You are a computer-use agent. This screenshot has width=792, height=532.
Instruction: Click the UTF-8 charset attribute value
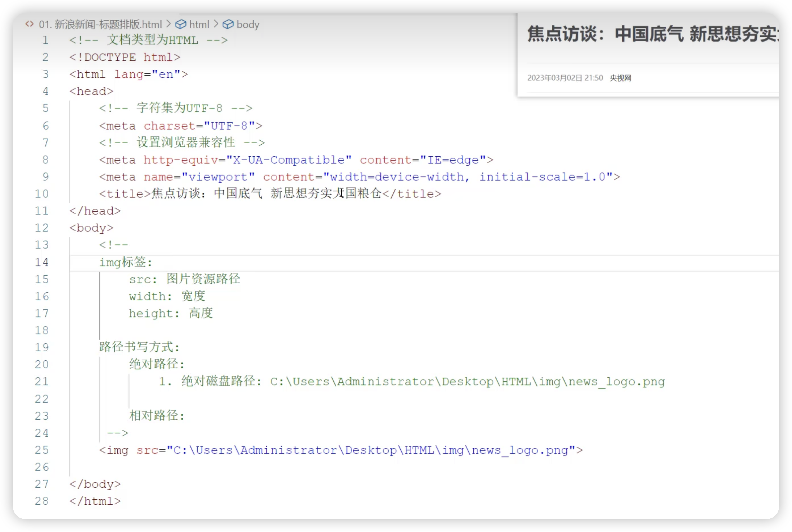[x=229, y=126]
